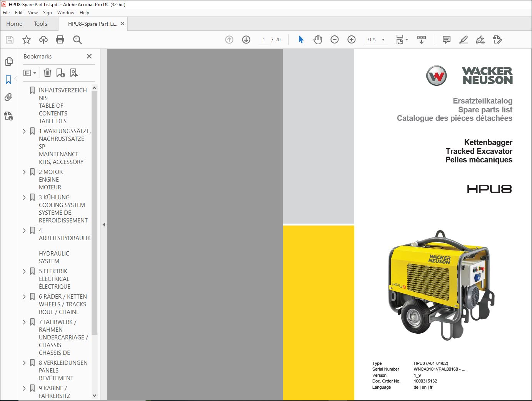
Task: Open the Page Thumbnails panel icon
Action: pyautogui.click(x=8, y=62)
